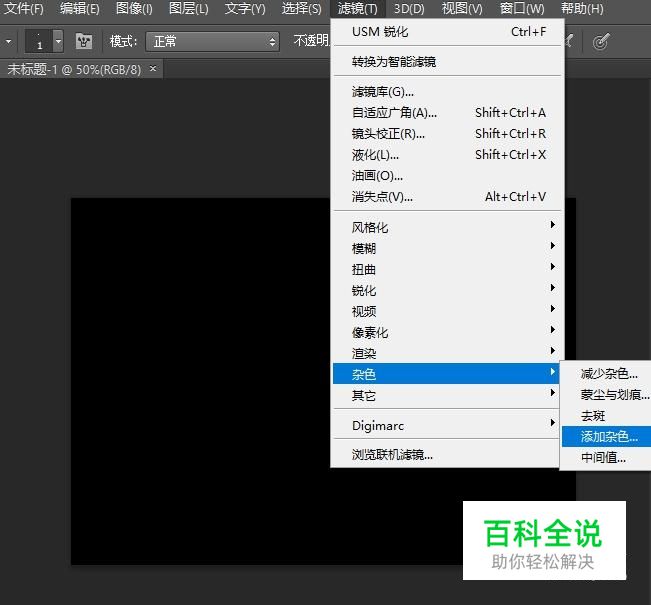Screen dimensions: 651x605
Task: Open the 图像(I) menu
Action: pos(134,8)
